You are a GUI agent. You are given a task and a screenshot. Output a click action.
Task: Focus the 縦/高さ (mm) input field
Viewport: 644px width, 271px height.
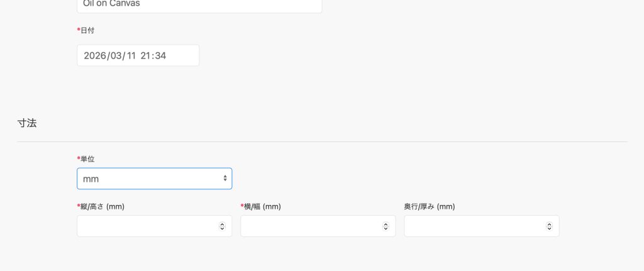click(x=147, y=226)
